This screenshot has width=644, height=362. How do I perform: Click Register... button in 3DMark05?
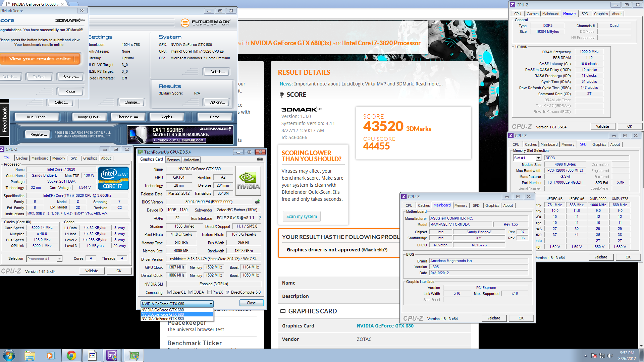pos(39,134)
